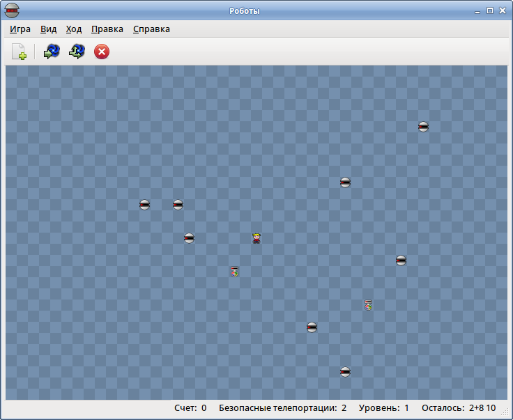Maximize the Роботы window
Viewport: 513px width, 420px height.
[x=490, y=10]
